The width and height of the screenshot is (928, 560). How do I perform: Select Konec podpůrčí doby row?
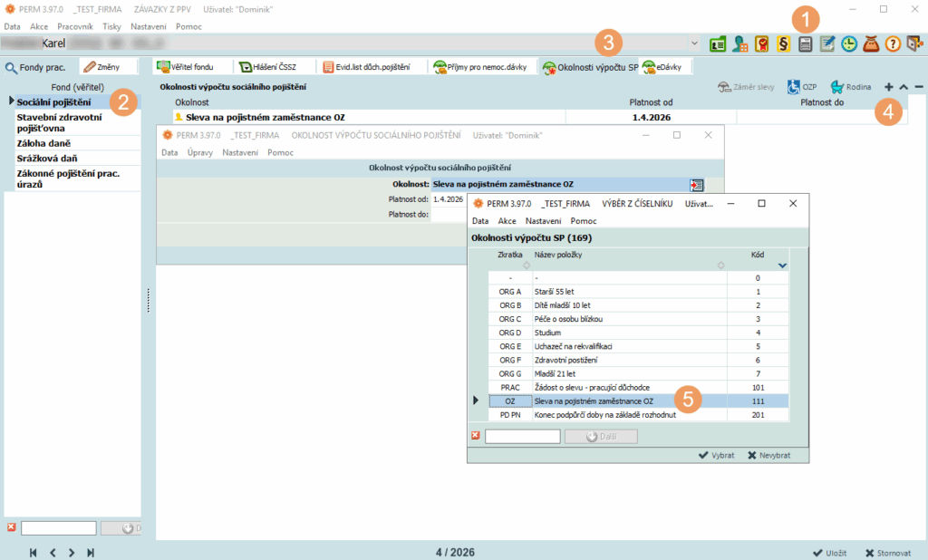[x=639, y=415]
